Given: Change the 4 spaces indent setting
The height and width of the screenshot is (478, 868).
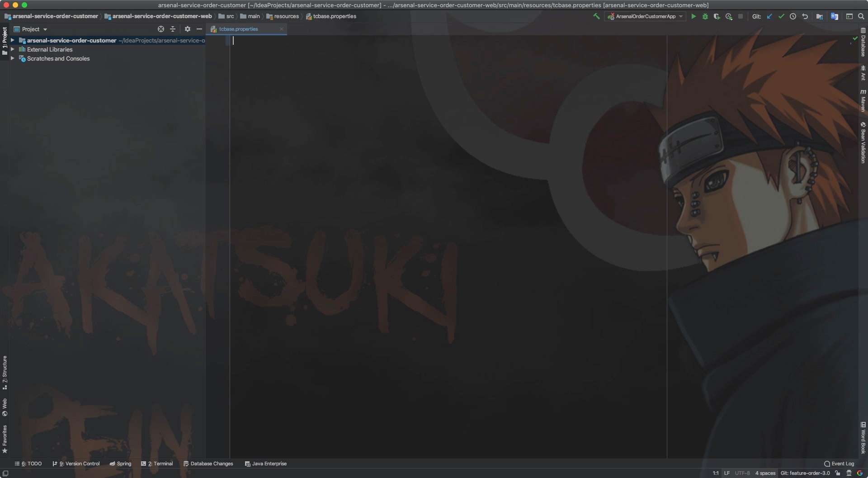Looking at the screenshot, I should point(765,473).
